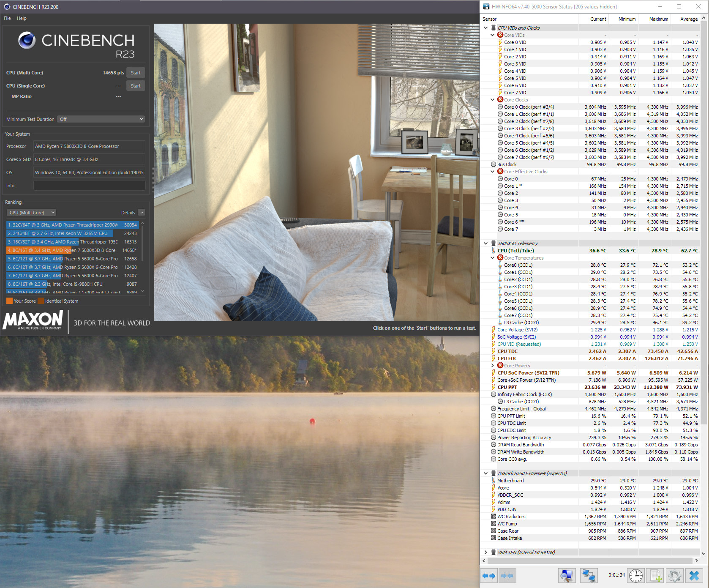Click the single monitor icon in HWiNFO's bottom toolbar

pyautogui.click(x=567, y=575)
